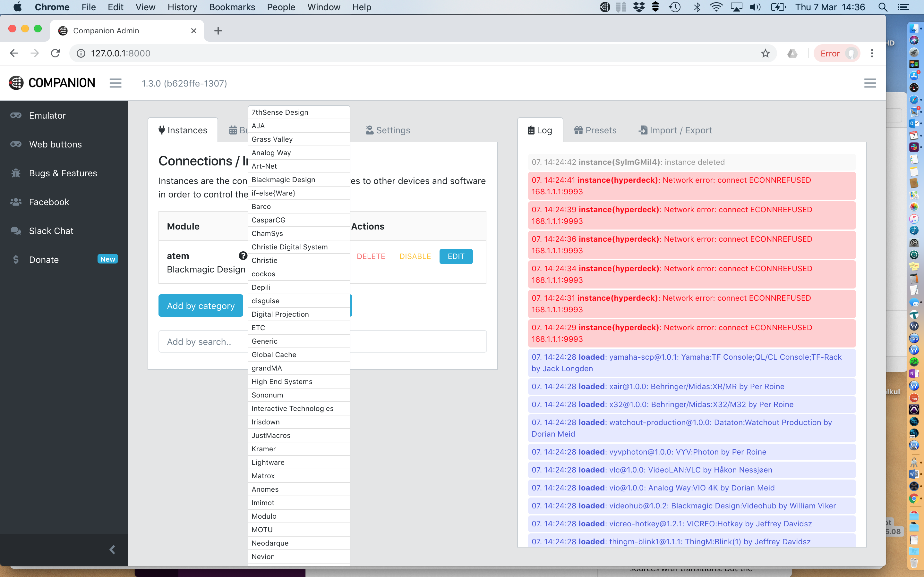This screenshot has height=577, width=924.
Task: Open Bugs & Features from sidebar
Action: [x=63, y=173]
